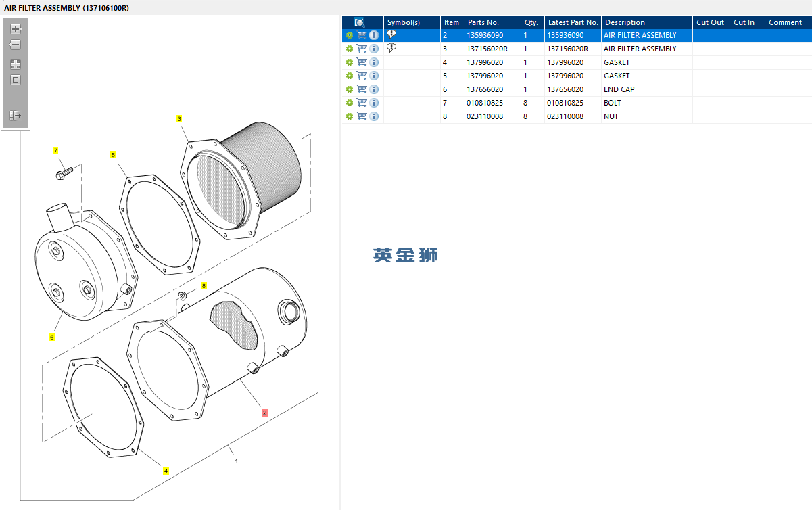This screenshot has width=812, height=510.
Task: Click the list export arrow icon
Action: 16,116
